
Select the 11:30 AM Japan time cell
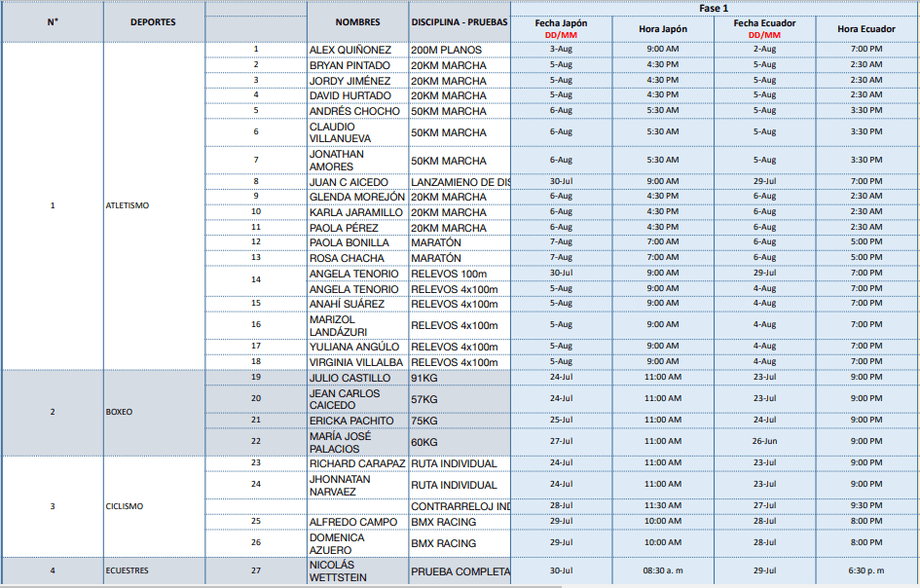662,506
